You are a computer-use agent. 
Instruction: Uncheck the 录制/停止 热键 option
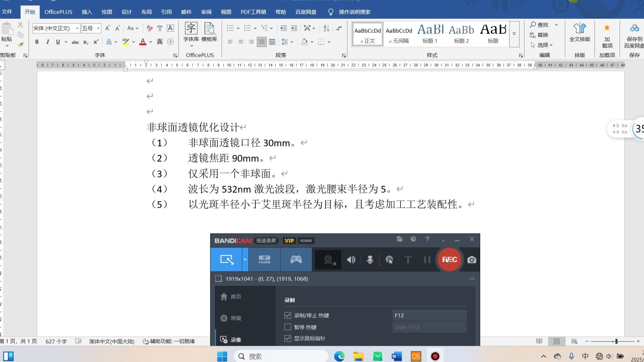coord(287,315)
